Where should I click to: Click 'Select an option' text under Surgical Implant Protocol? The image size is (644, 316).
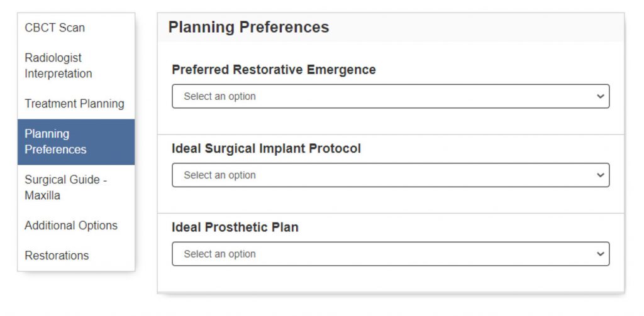click(x=219, y=175)
